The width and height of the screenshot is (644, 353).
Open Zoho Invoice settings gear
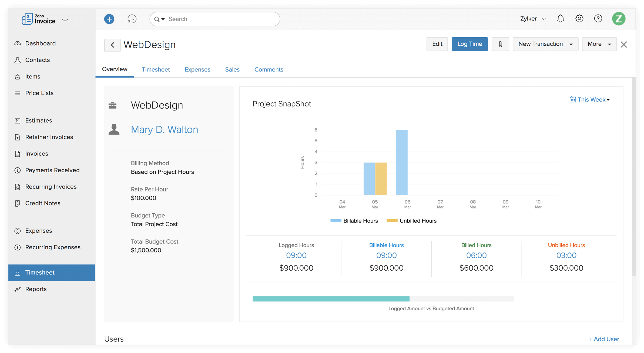(579, 18)
